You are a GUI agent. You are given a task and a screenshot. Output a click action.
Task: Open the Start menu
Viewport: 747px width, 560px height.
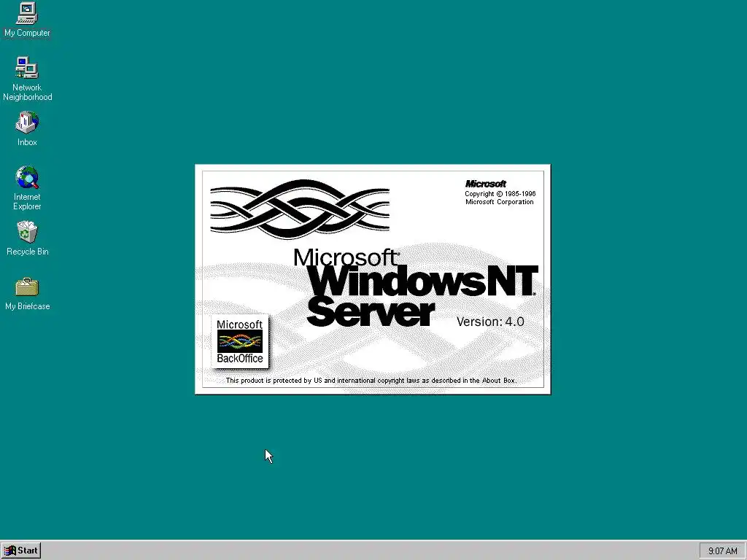tap(21, 551)
